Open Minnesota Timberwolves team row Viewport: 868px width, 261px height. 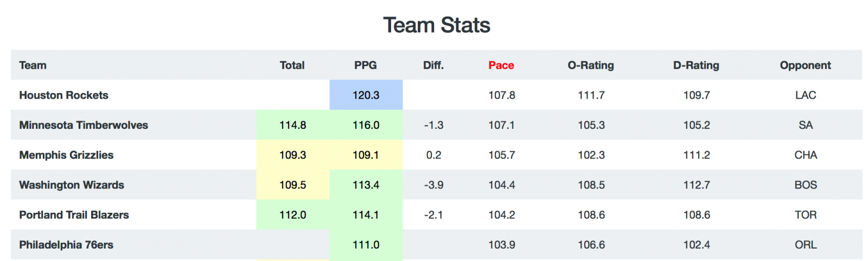pyautogui.click(x=436, y=125)
